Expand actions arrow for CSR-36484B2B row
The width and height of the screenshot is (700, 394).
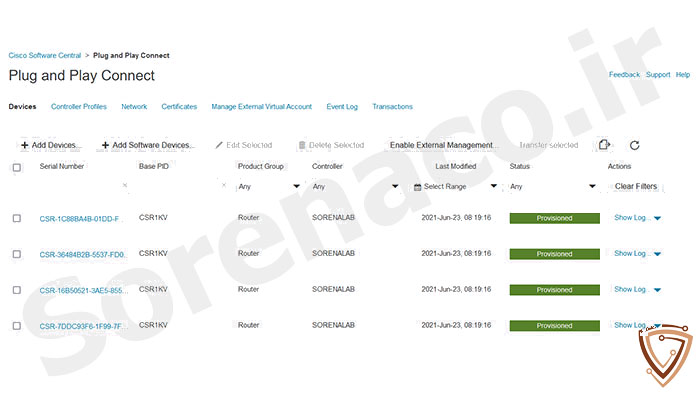[x=657, y=254]
